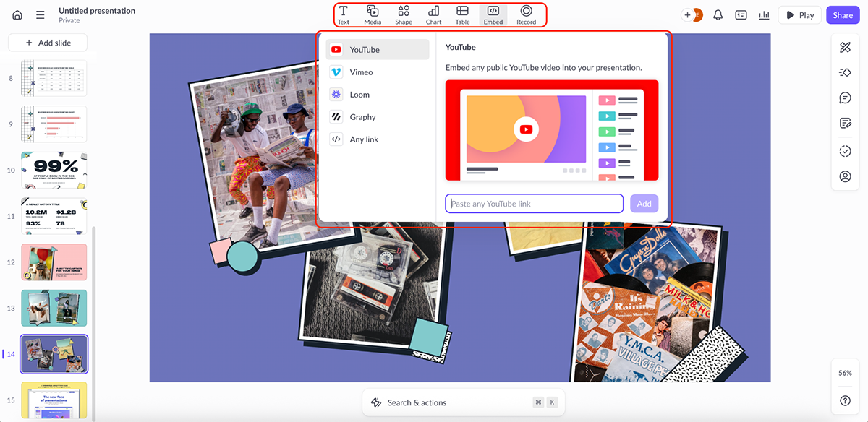Viewport: 868px width, 422px height.
Task: Open the notifications bell
Action: (718, 14)
